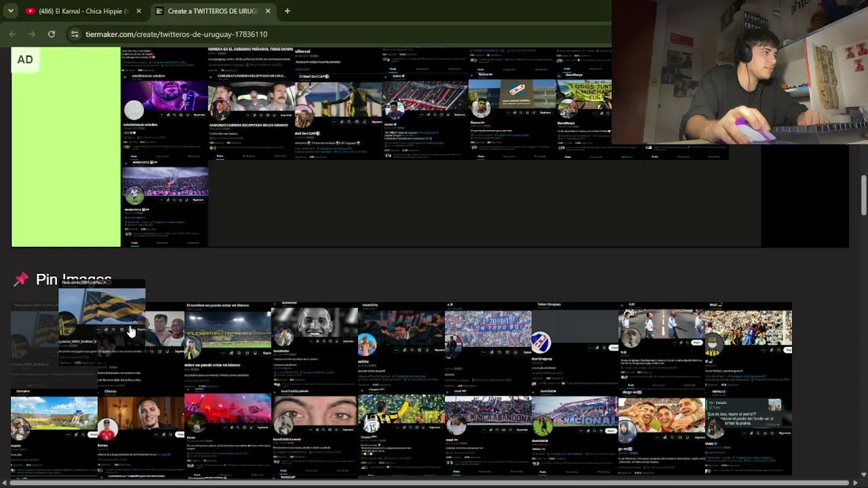Click the AD label

tap(25, 60)
